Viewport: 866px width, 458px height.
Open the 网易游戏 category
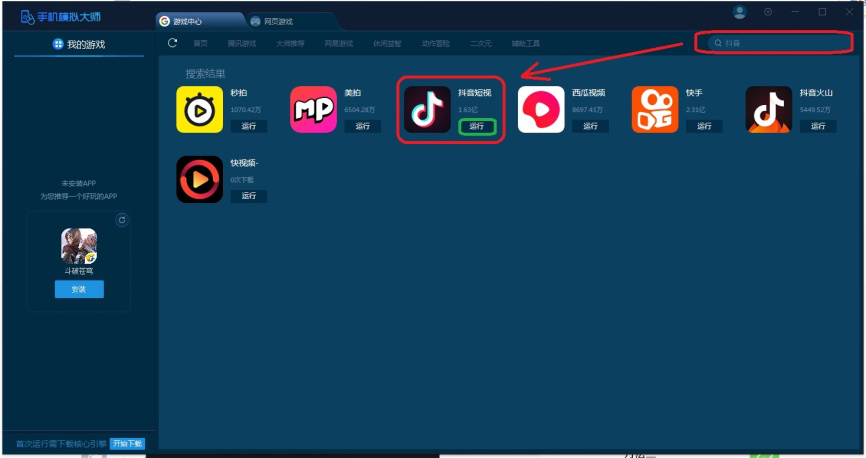click(x=339, y=43)
